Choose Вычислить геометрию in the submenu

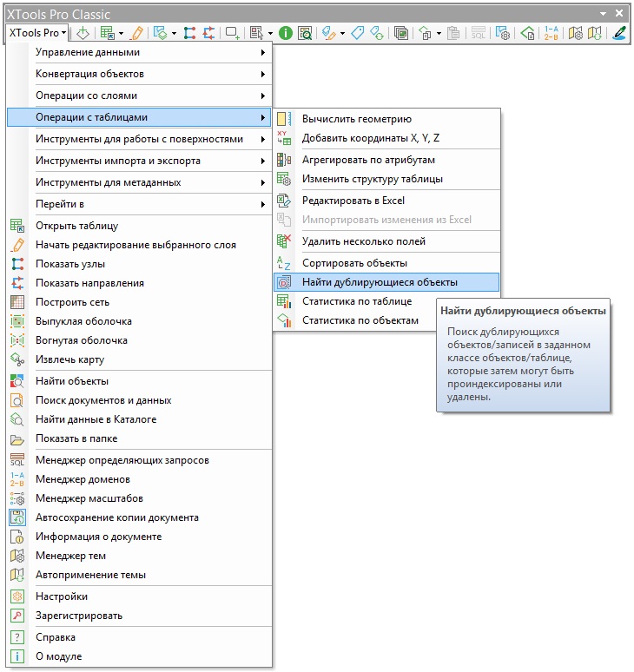coord(386,119)
